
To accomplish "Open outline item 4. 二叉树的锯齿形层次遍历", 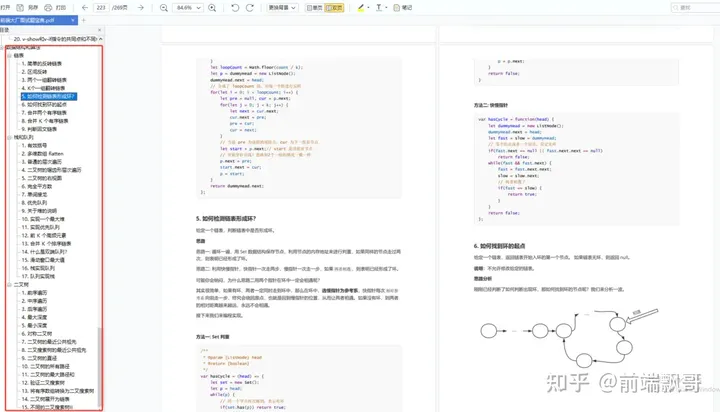I will pyautogui.click(x=51, y=170).
